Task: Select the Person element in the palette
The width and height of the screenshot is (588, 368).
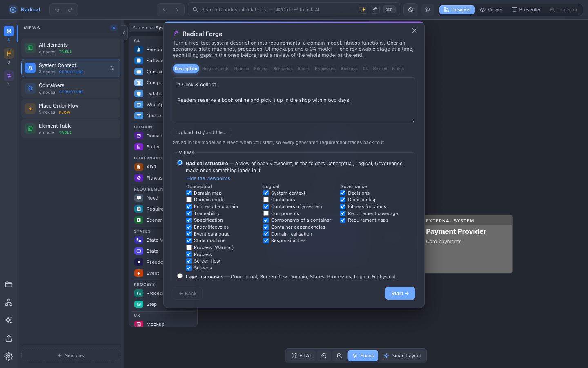Action: (148, 49)
